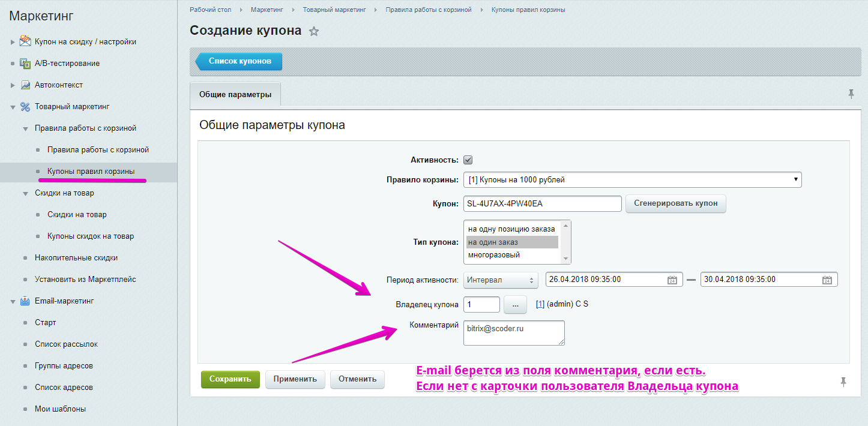Screen dimensions: 868x426
Task: Click the A/B testing icon in sidebar
Action: 25,63
